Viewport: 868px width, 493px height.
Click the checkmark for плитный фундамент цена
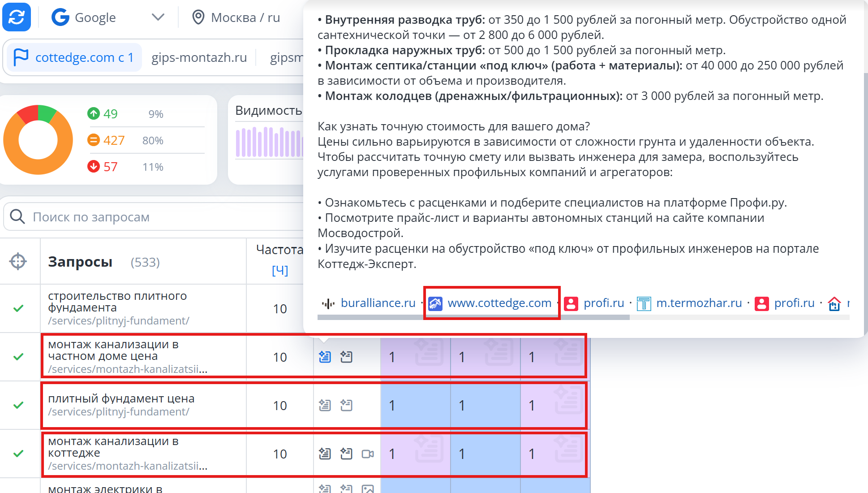[x=18, y=405]
